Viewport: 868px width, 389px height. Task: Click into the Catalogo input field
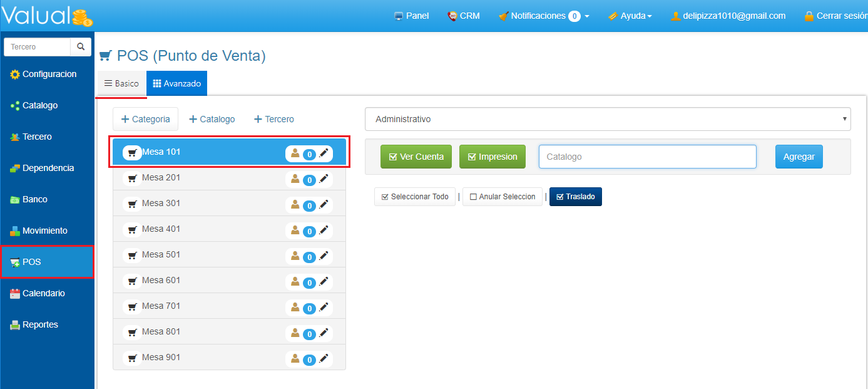click(647, 157)
